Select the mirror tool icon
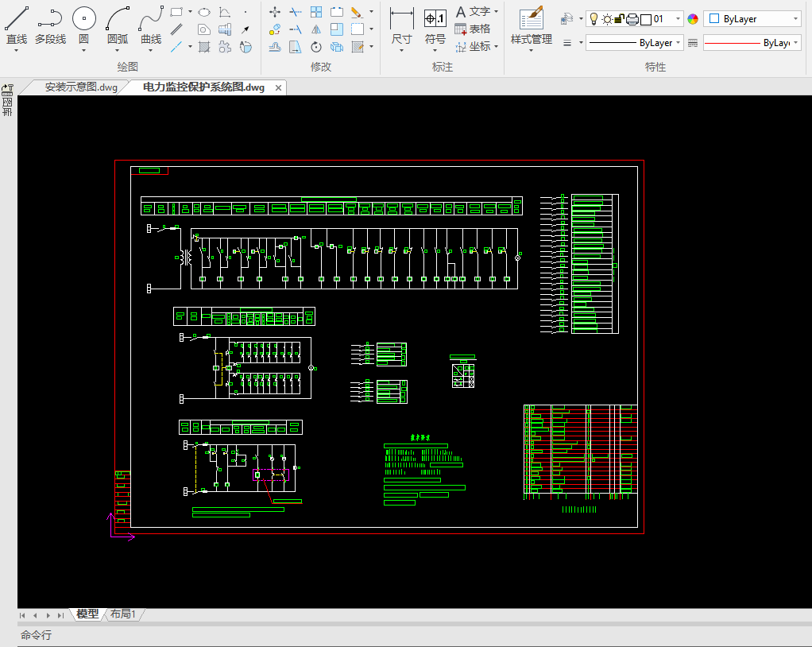The width and height of the screenshot is (812, 647). point(316,29)
